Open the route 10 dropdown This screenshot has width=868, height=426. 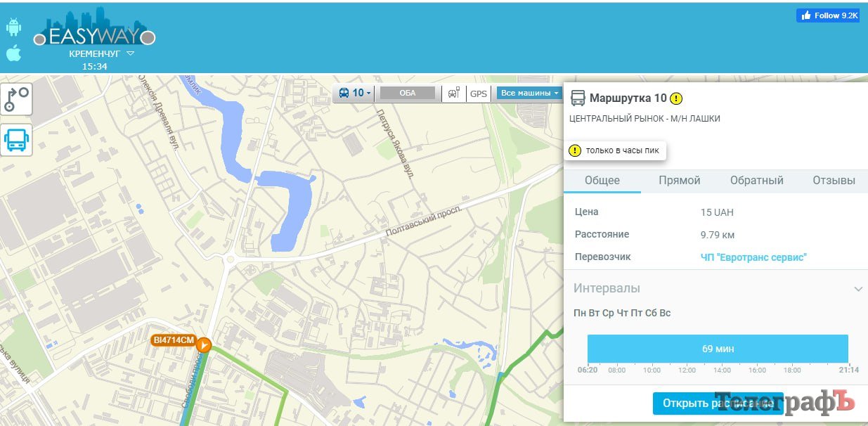coord(355,93)
